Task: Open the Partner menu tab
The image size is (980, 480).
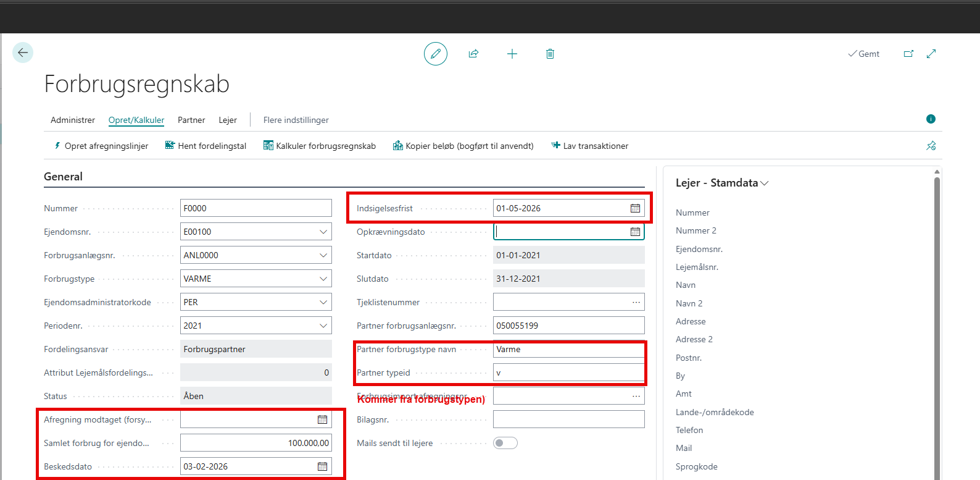Action: point(191,120)
